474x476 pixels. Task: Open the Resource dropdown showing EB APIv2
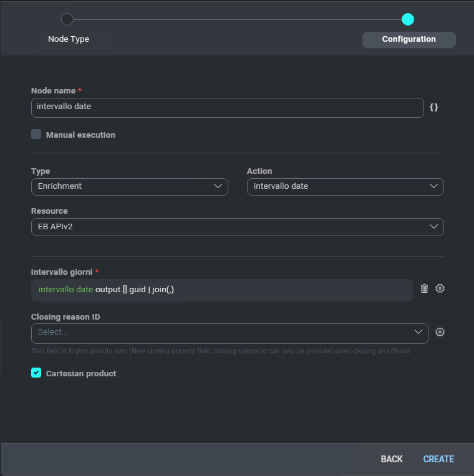(x=237, y=227)
